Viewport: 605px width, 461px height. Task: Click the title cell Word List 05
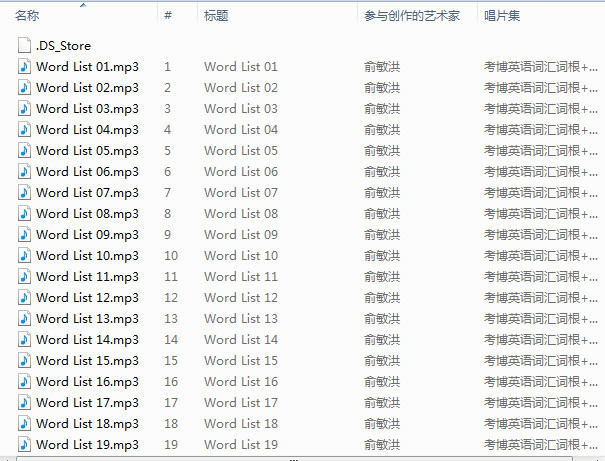pyautogui.click(x=241, y=150)
